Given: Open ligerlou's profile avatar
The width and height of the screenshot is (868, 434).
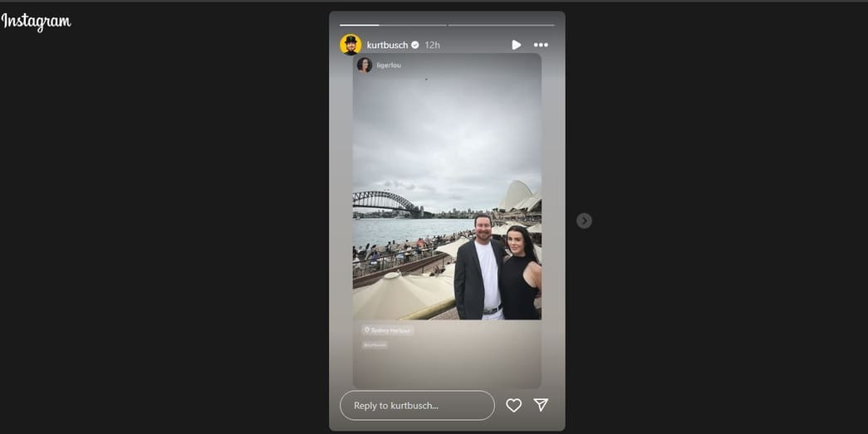Looking at the screenshot, I should click(x=365, y=65).
